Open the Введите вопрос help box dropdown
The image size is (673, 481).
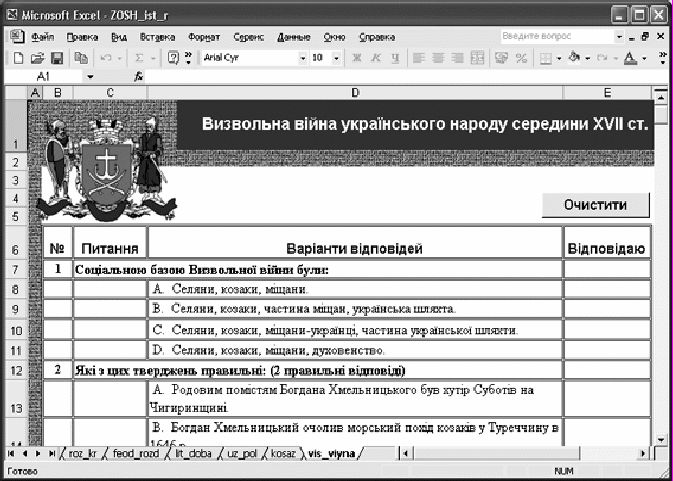point(619,37)
